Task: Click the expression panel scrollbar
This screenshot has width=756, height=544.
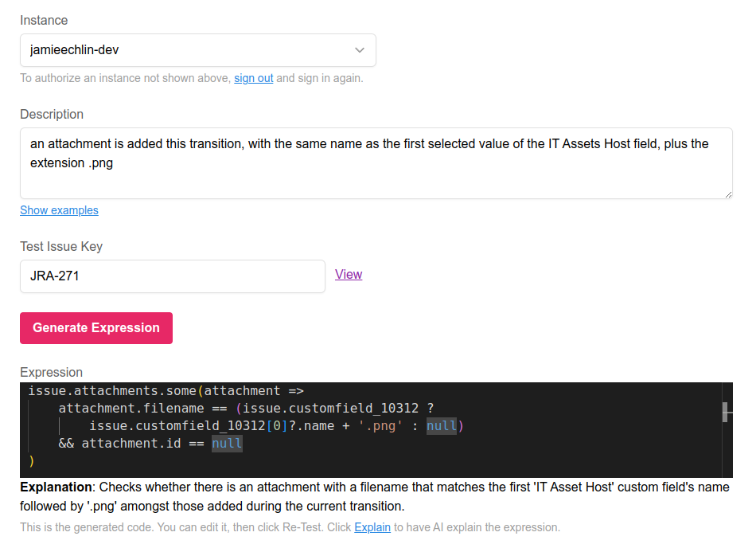Action: (x=726, y=413)
